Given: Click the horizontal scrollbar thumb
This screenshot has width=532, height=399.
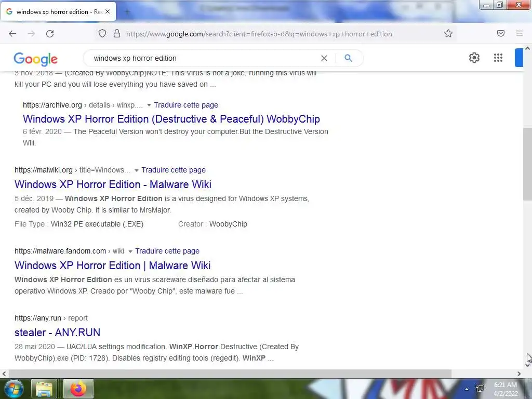Looking at the screenshot, I should click(230, 374).
